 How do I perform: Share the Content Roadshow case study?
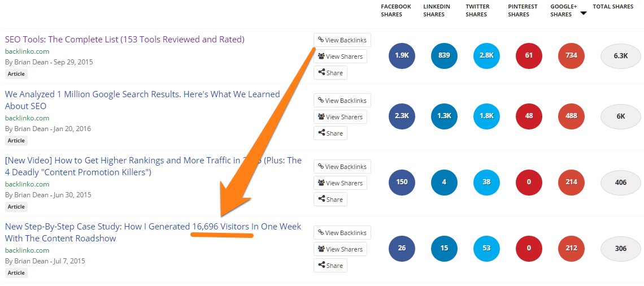pyautogui.click(x=330, y=266)
